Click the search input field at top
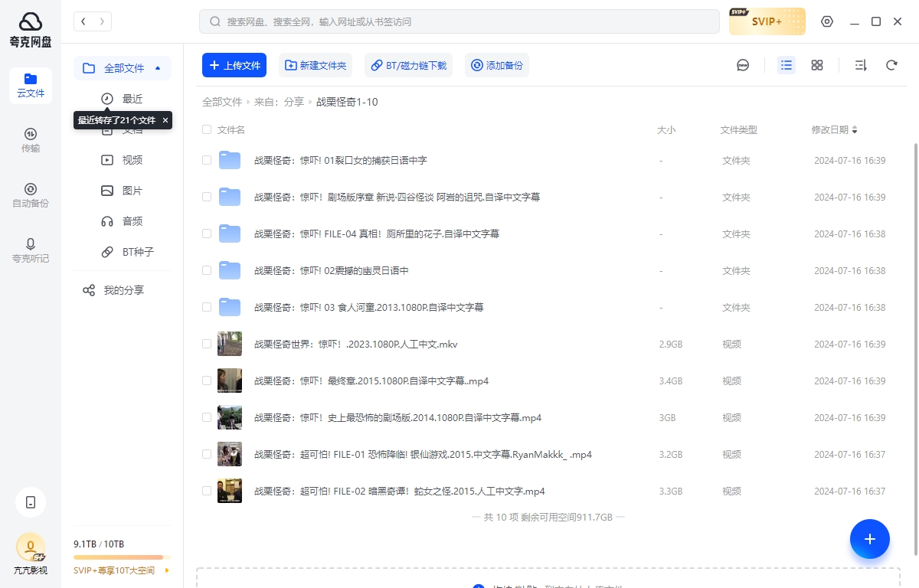The image size is (919, 588). 459,21
